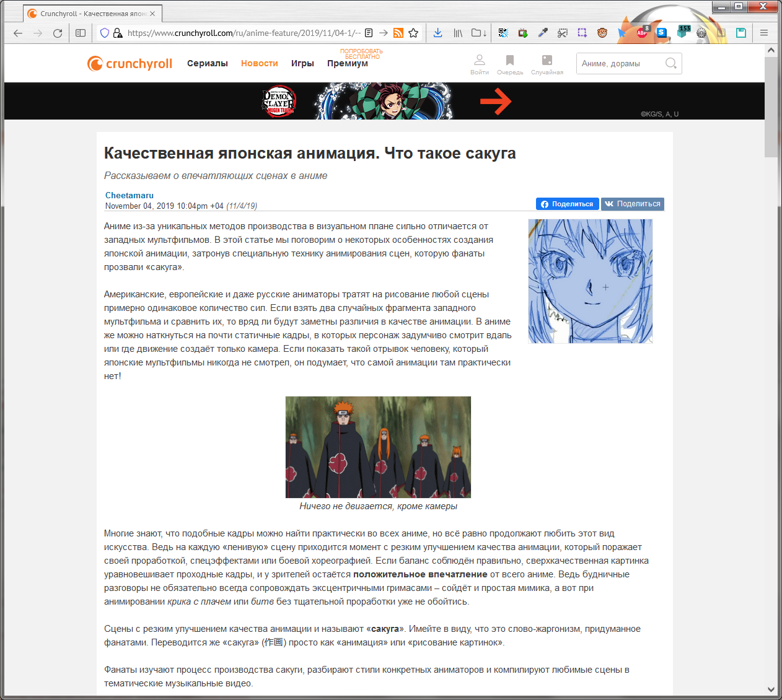This screenshot has height=700, width=782.
Task: Click the TV video downloader extension icon
Action: pos(523,33)
